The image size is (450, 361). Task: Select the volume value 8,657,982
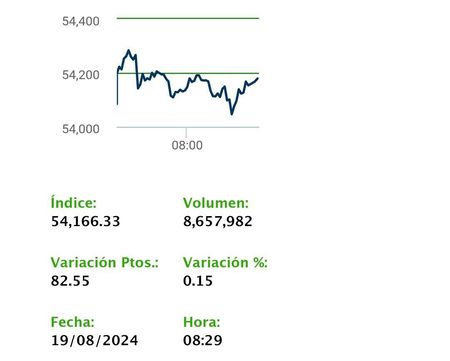pos(217,222)
